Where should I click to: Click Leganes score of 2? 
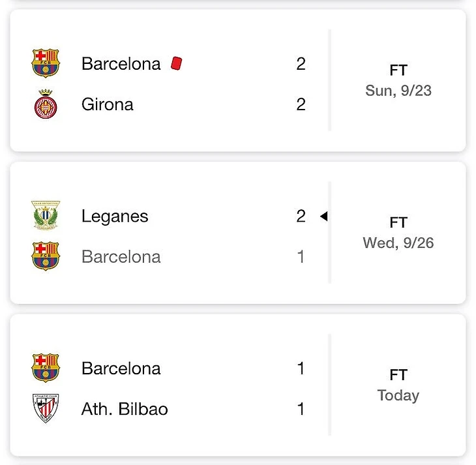(301, 217)
